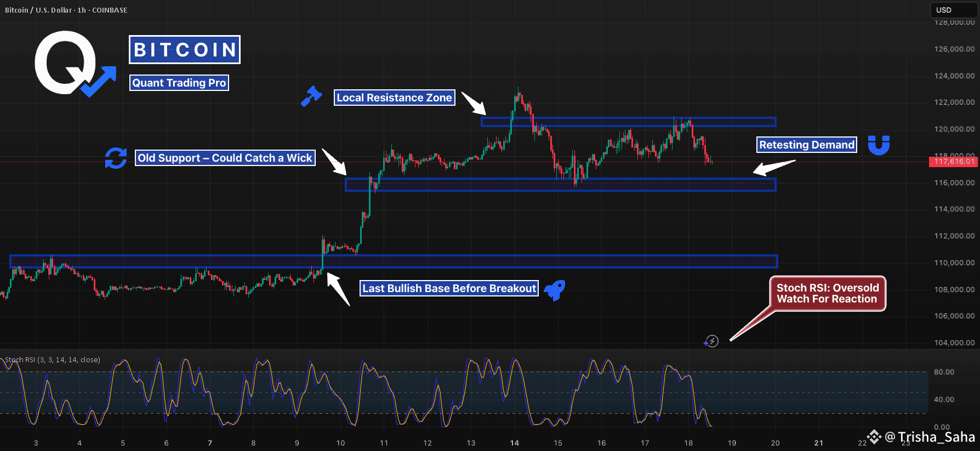The height and width of the screenshot is (451, 980).
Task: Select the Local Resistance Zone annotation
Action: (x=394, y=98)
